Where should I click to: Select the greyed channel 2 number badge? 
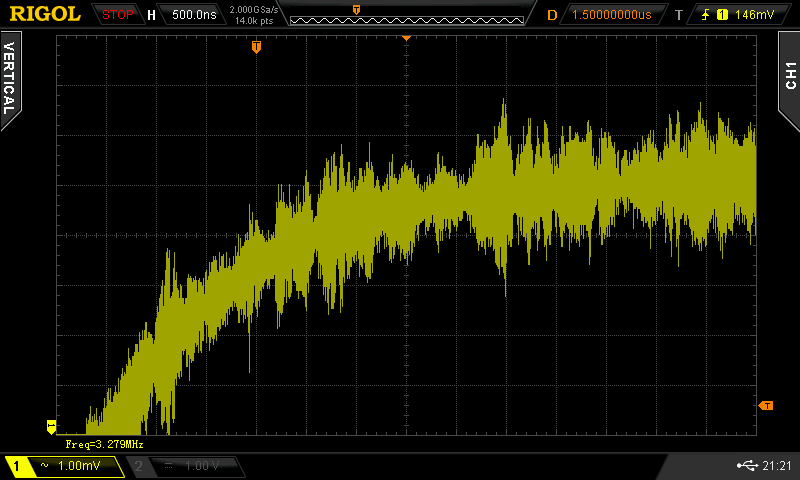pos(138,466)
